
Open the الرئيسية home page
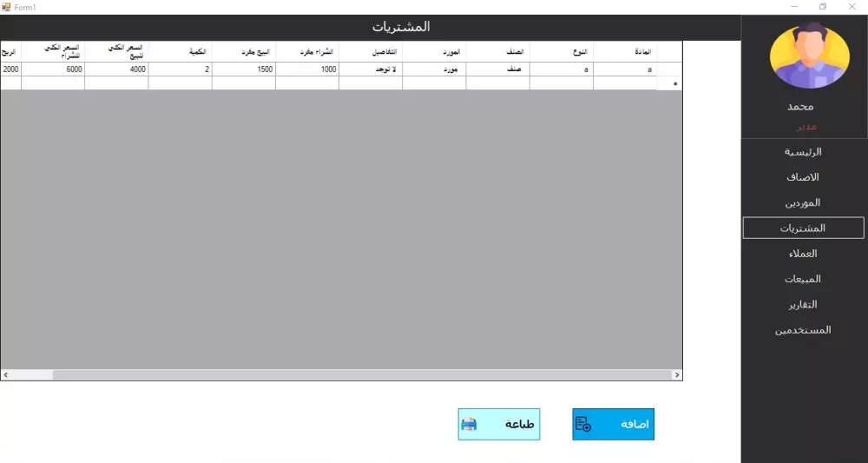[x=803, y=152]
